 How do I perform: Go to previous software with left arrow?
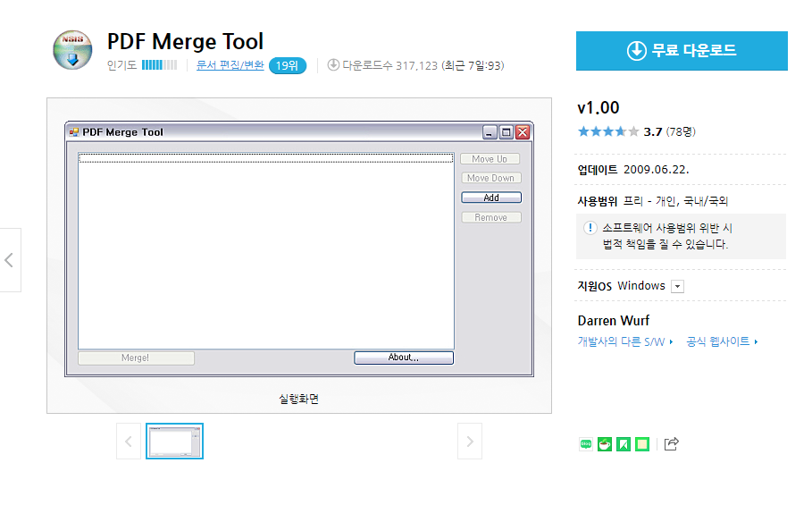pos(9,260)
